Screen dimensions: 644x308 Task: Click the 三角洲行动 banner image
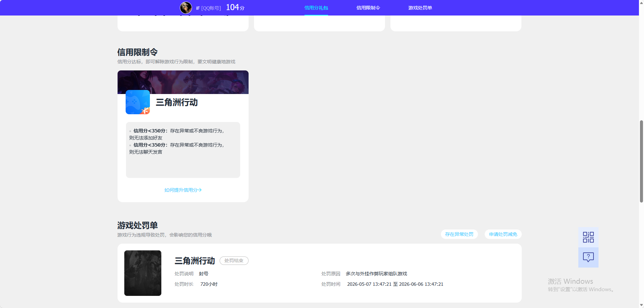point(183,82)
